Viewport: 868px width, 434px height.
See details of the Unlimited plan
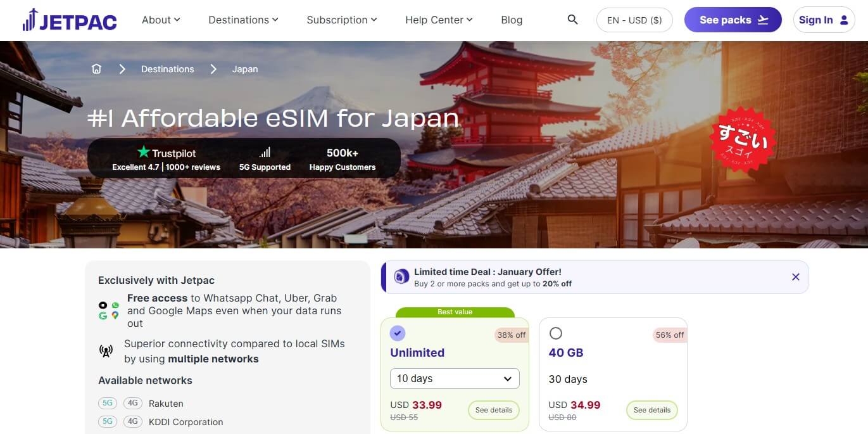(x=493, y=410)
